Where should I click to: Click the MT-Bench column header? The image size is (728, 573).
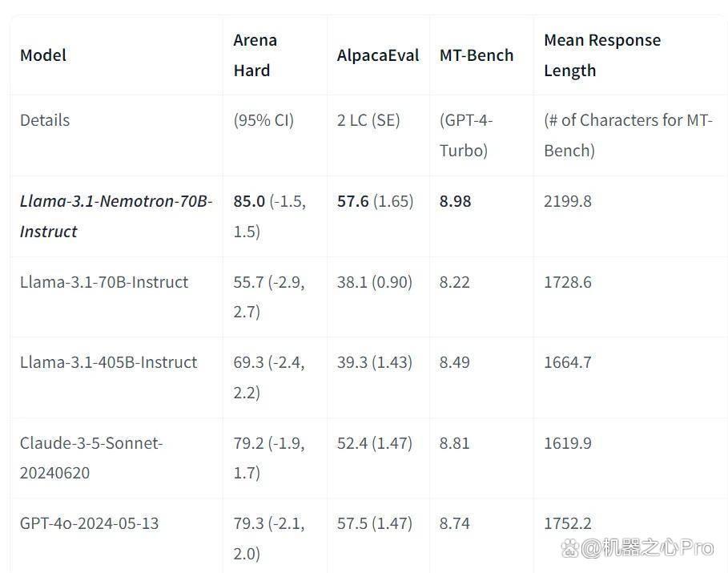click(x=476, y=55)
